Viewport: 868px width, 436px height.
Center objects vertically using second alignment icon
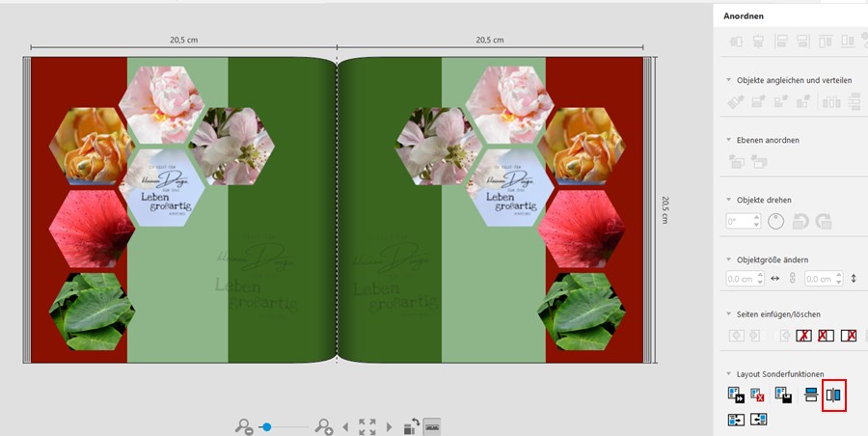point(758,41)
